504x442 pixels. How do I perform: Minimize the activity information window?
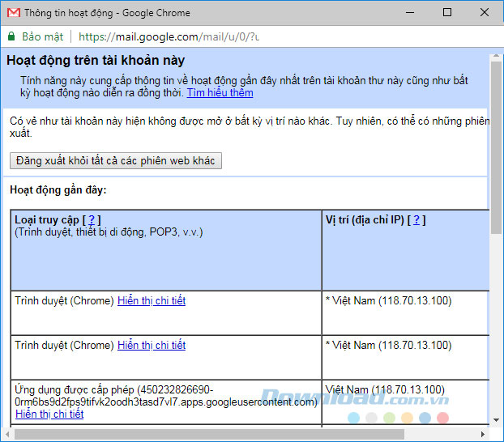(x=411, y=13)
